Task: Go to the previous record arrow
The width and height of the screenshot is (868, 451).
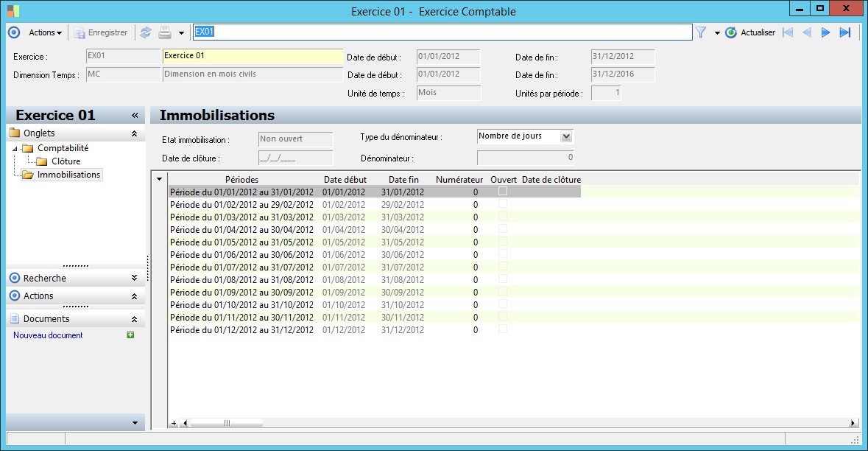Action: (x=807, y=32)
